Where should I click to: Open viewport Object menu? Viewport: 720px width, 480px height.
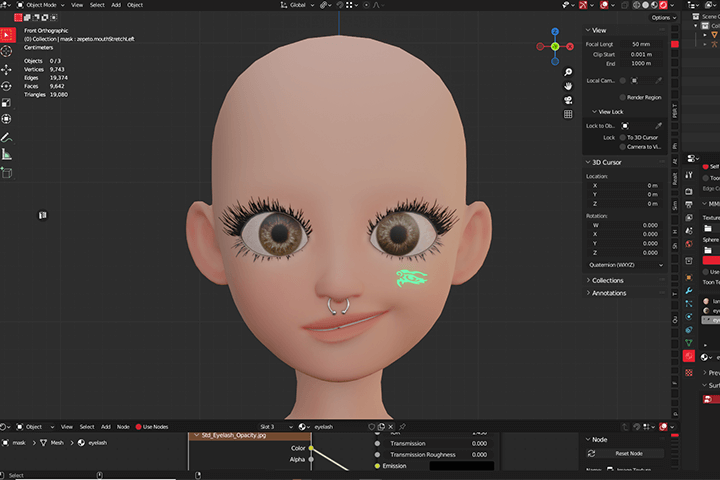pyautogui.click(x=135, y=5)
